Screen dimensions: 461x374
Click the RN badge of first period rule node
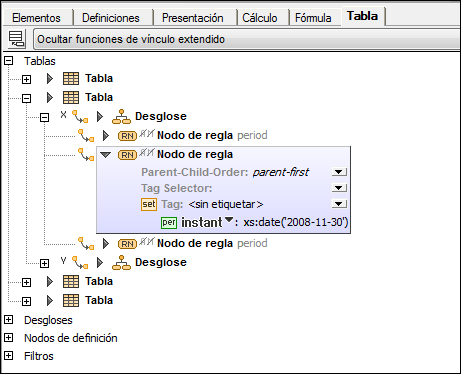(127, 136)
